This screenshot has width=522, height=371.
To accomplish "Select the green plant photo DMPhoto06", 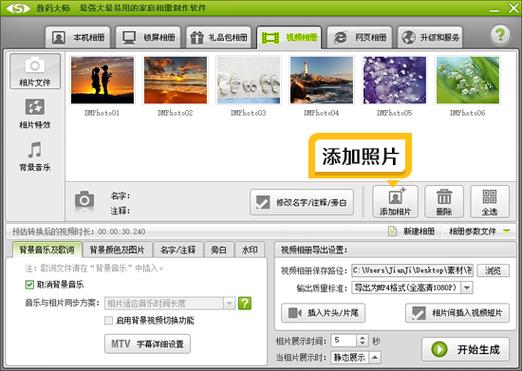I will coord(468,80).
